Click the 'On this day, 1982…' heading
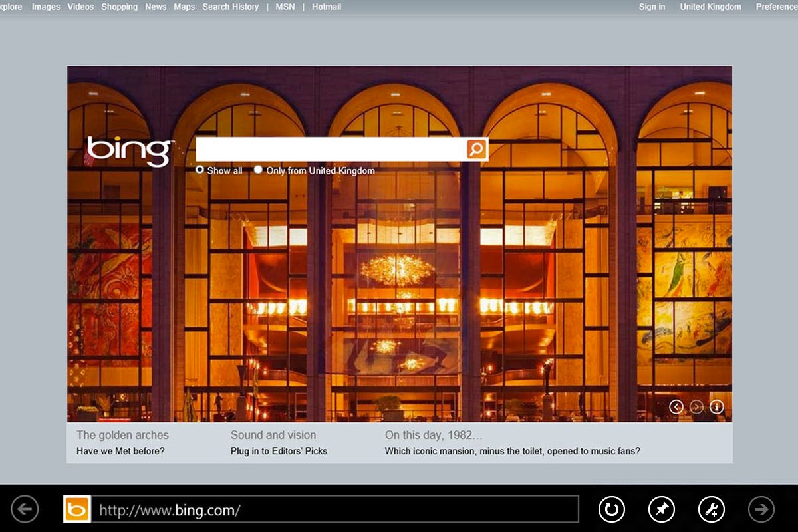 coord(434,435)
